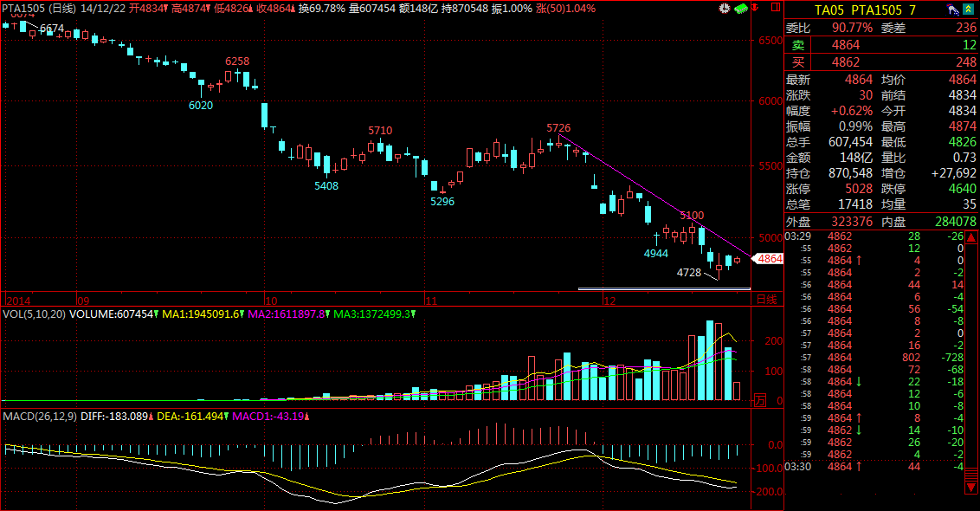The width and height of the screenshot is (980, 511).
Task: Click the white range bar under December candles
Action: pyautogui.click(x=664, y=288)
